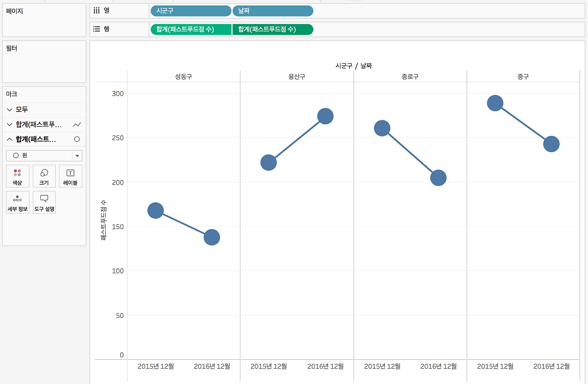Click the 300 axis tick label

[118, 93]
